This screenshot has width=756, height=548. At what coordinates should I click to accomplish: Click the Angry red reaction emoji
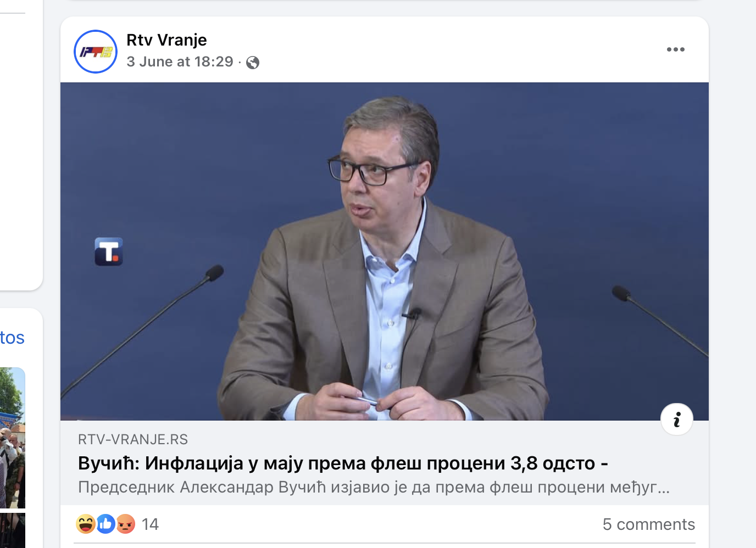[126, 524]
